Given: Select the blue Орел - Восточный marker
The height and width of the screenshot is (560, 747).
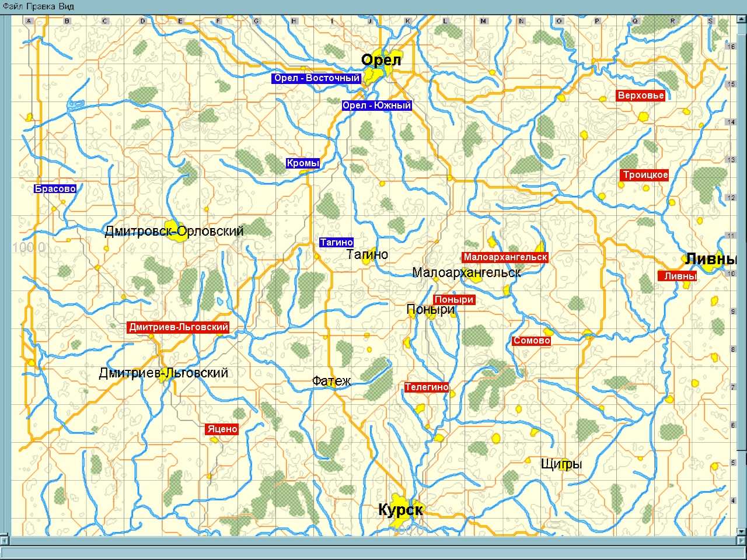Looking at the screenshot, I should click(x=316, y=78).
